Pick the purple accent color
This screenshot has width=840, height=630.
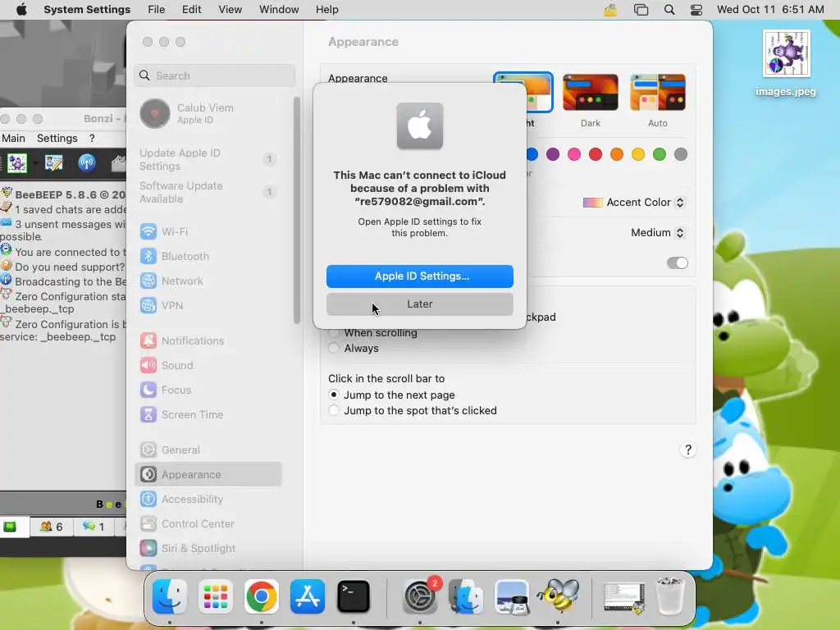click(x=553, y=155)
